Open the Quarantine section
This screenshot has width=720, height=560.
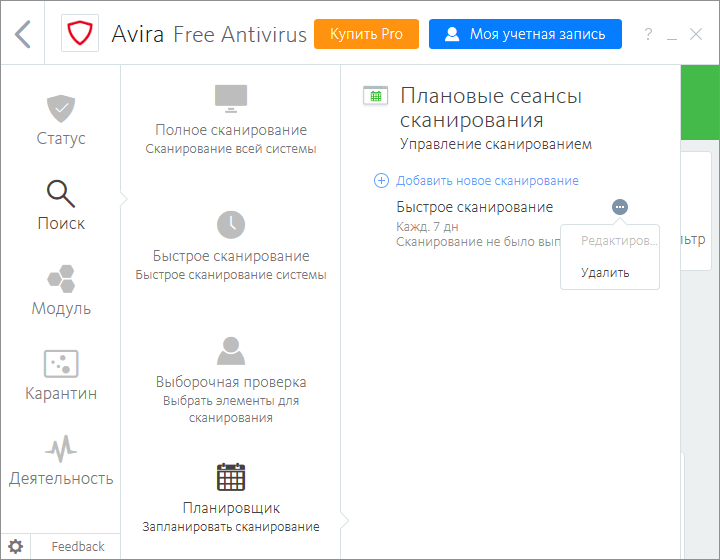click(61, 375)
